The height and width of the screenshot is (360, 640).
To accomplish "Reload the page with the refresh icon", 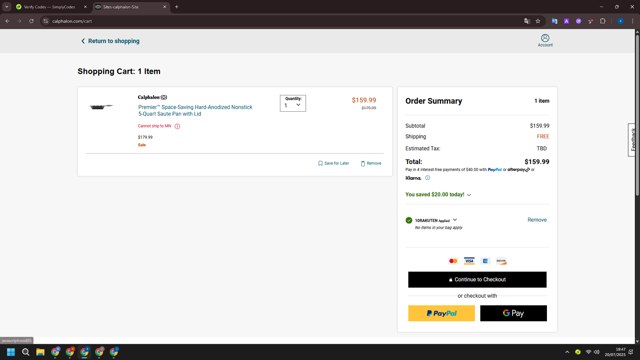I will tap(31, 21).
